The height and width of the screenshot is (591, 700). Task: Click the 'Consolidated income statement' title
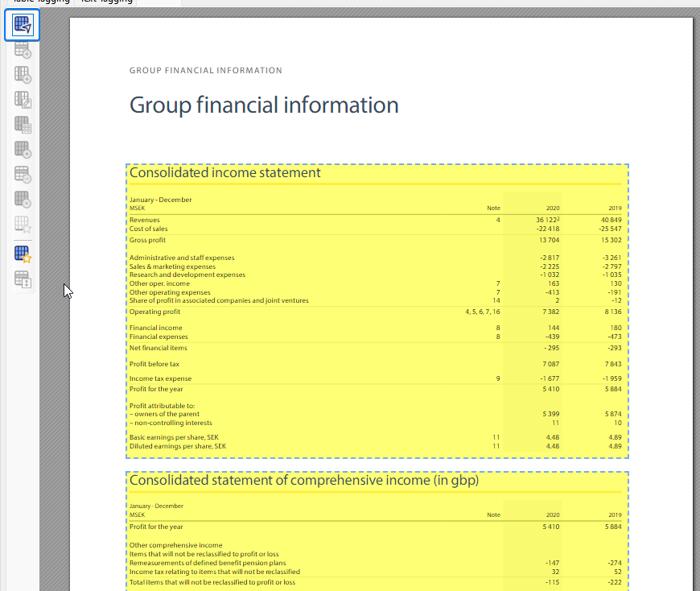click(225, 173)
